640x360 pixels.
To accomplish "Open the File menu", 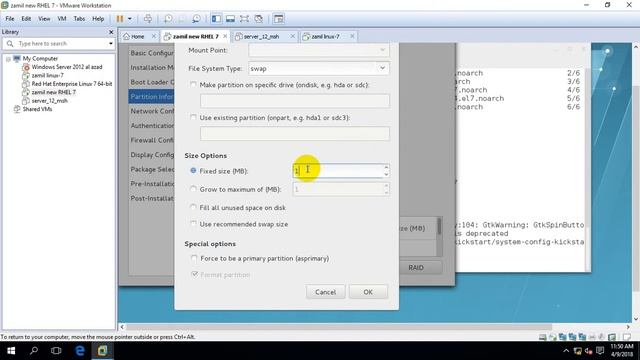I will 10,19.
